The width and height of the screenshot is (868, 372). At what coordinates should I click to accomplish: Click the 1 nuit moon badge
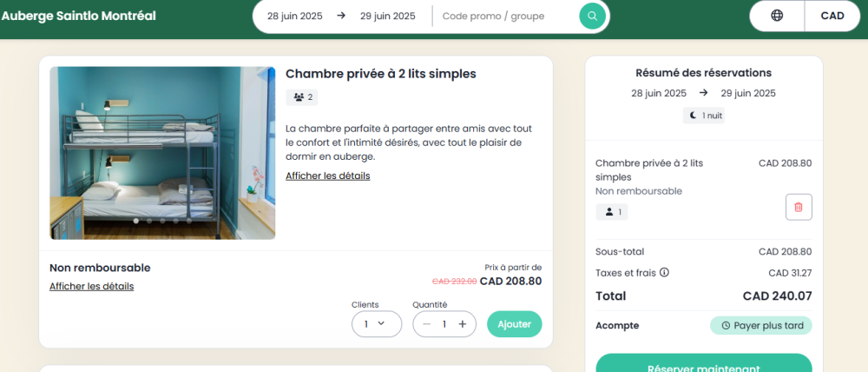click(x=704, y=116)
